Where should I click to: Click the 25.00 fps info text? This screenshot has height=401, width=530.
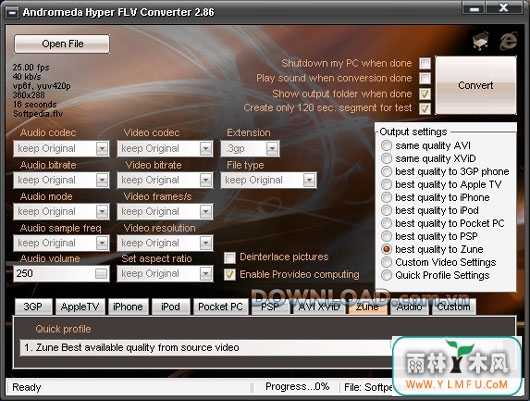(31, 67)
